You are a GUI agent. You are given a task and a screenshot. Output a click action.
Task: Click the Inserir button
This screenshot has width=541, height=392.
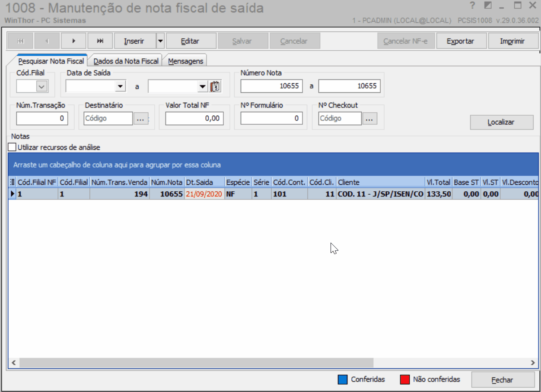[x=135, y=41]
